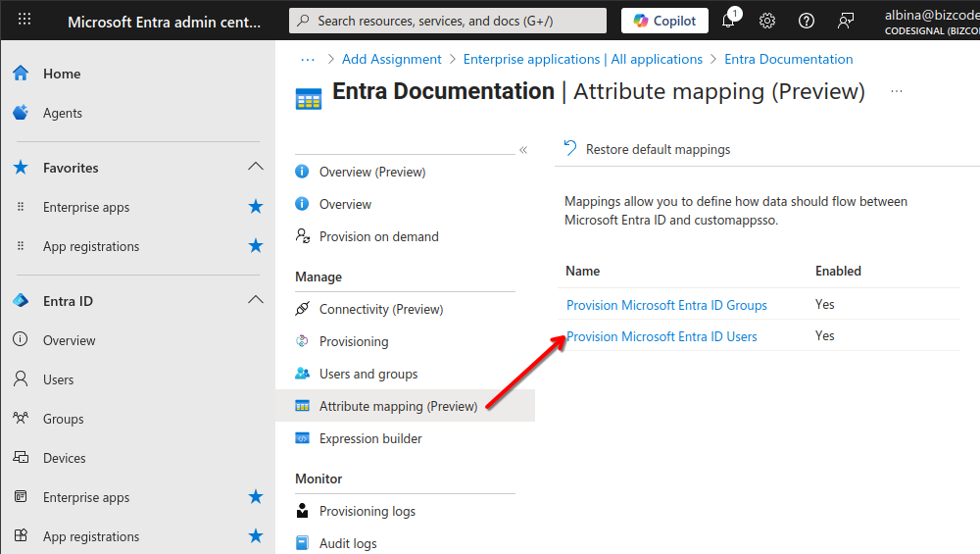Image resolution: width=980 pixels, height=554 pixels.
Task: Click the Copilot button
Action: [664, 21]
